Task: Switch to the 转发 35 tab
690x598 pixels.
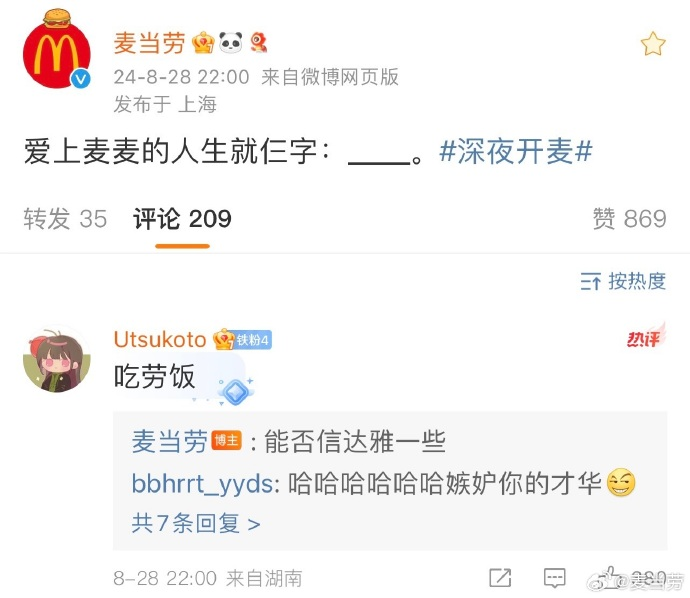Action: [x=65, y=219]
